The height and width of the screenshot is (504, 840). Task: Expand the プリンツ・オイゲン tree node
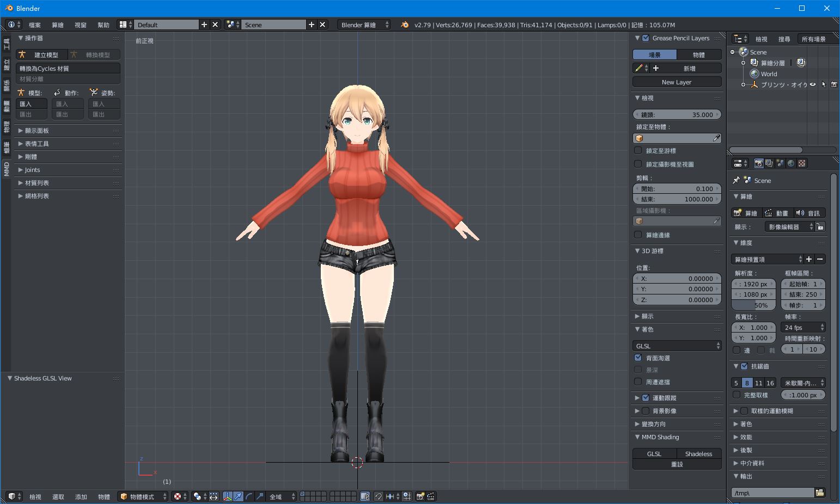click(x=743, y=84)
